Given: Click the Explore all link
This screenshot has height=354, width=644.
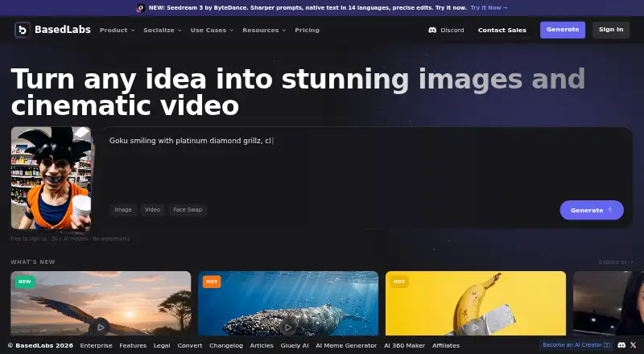Looking at the screenshot, I should point(616,262).
